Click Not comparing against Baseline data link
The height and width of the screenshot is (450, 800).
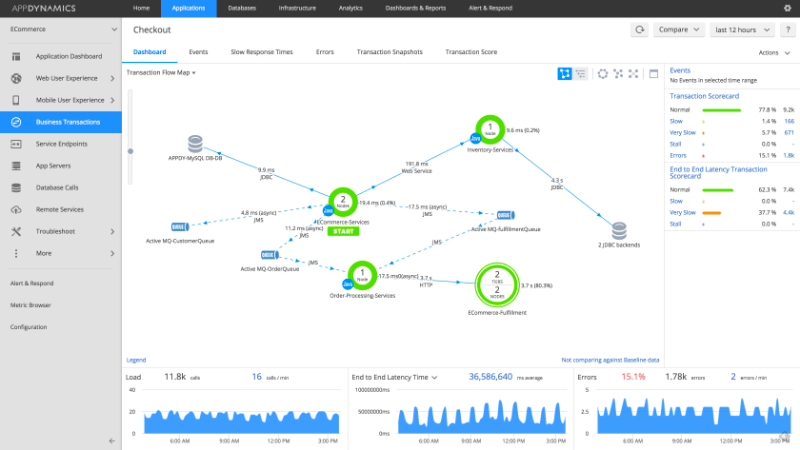click(610, 360)
